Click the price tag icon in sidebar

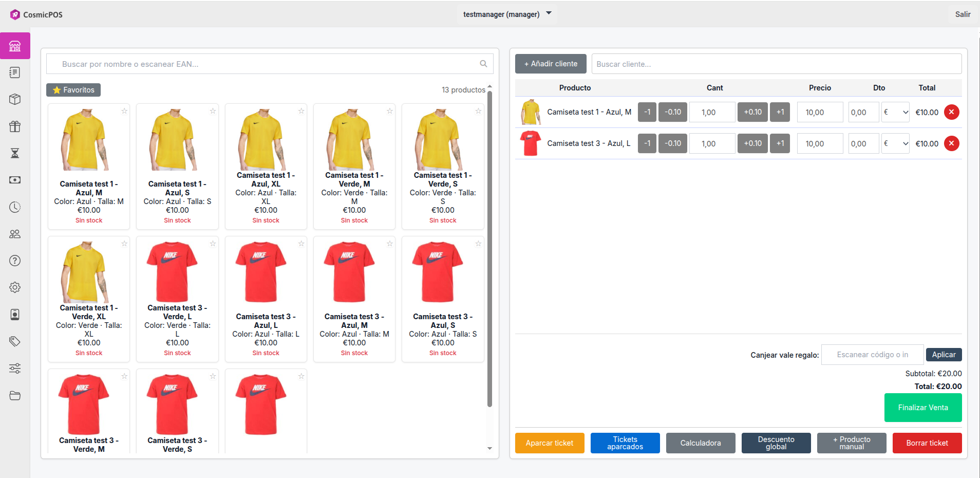15,341
